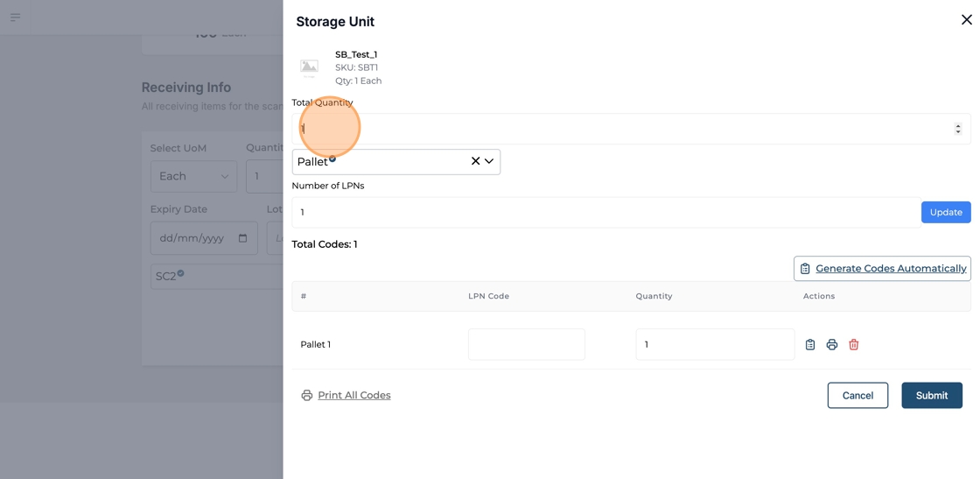Print the Pallet 1 LPN code

(831, 345)
